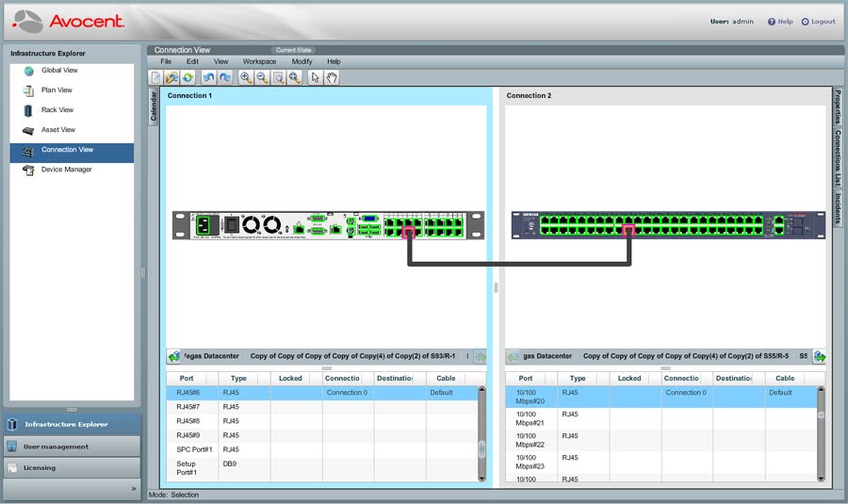The image size is (848, 504).
Task: Click the Zoom In magnifier icon
Action: point(246,77)
